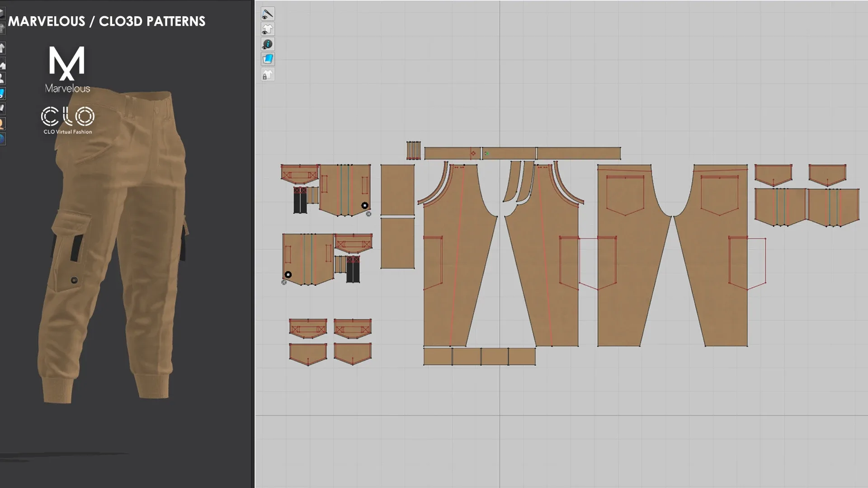
Task: Select the upper-left cargo pocket body
Action: [345, 190]
